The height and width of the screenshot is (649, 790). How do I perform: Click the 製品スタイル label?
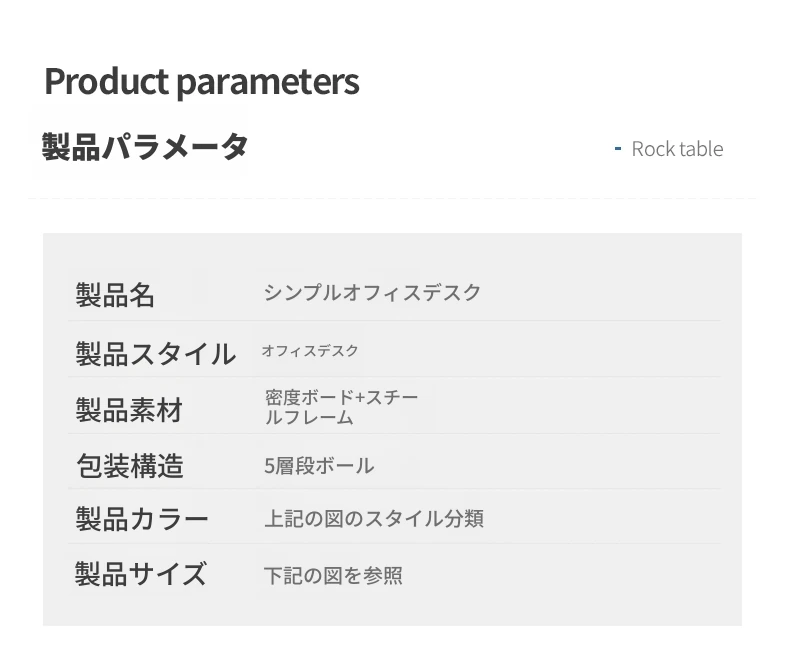[156, 354]
